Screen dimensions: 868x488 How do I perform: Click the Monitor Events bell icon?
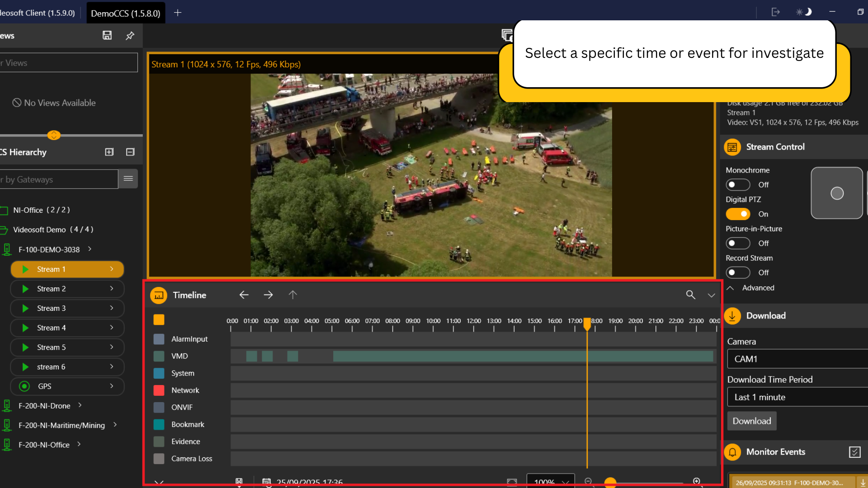732,452
